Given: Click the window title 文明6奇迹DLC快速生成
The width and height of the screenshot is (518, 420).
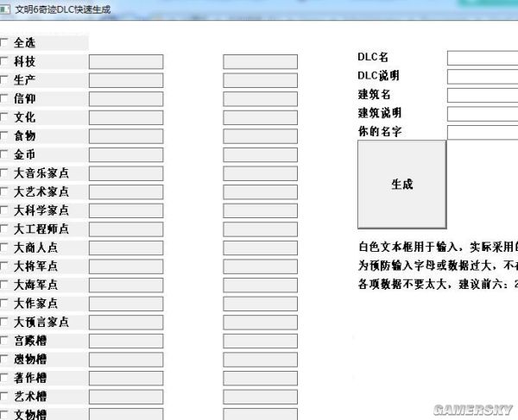Looking at the screenshot, I should [x=63, y=9].
